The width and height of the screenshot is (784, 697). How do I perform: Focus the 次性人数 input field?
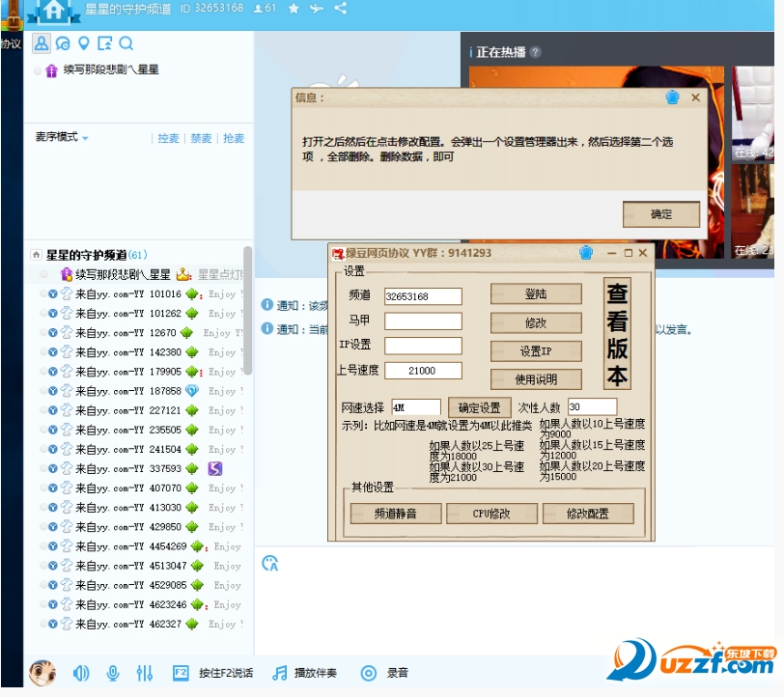(592, 407)
